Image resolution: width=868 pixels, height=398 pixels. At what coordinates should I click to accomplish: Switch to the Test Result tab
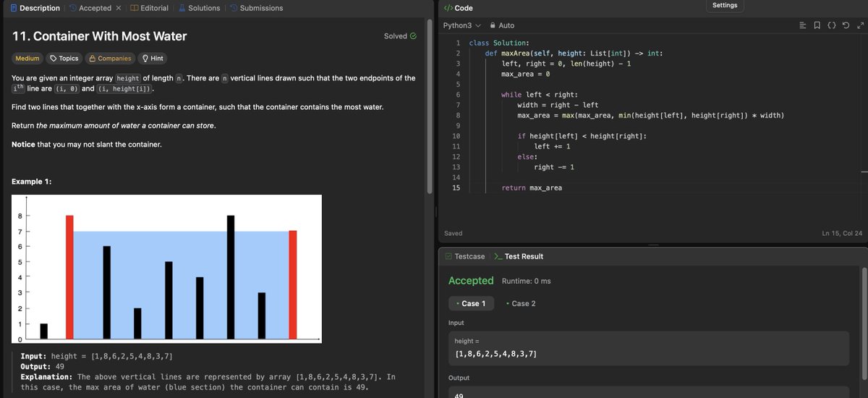518,256
